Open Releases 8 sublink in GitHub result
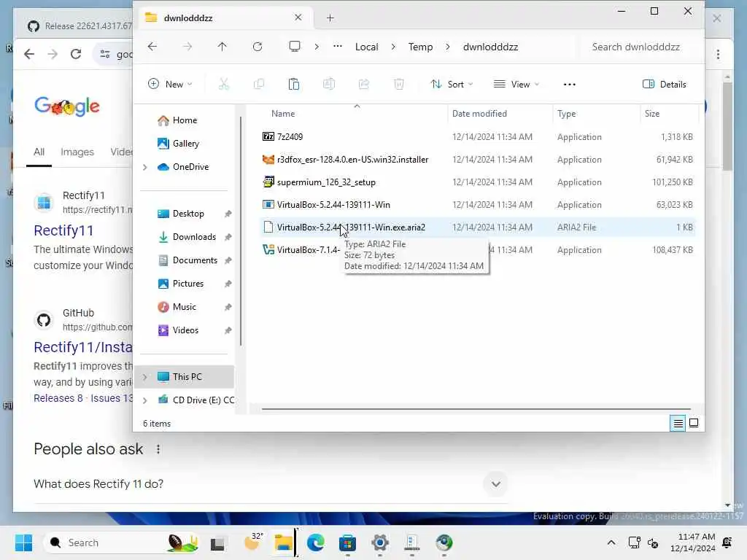This screenshot has height=560, width=747. tap(58, 398)
